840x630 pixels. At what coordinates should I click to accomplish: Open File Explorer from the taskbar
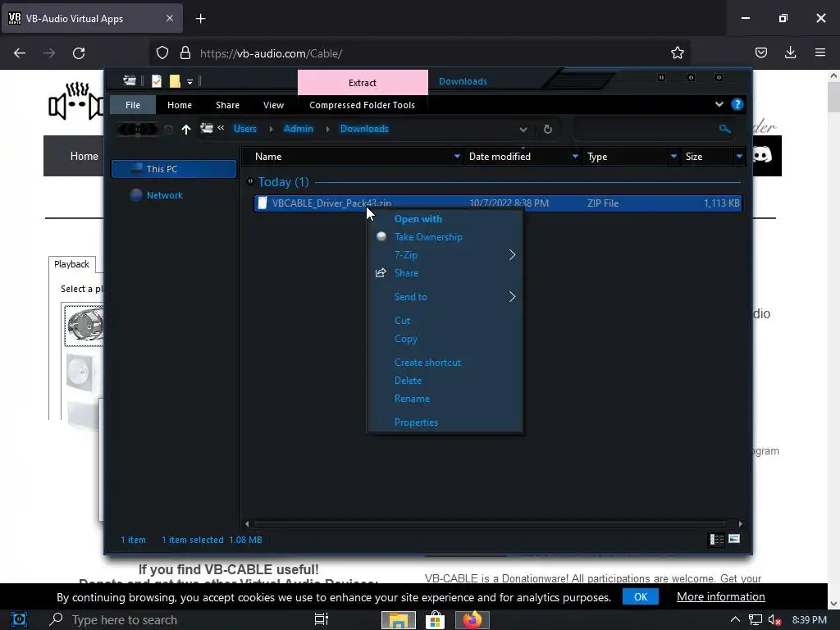point(398,620)
